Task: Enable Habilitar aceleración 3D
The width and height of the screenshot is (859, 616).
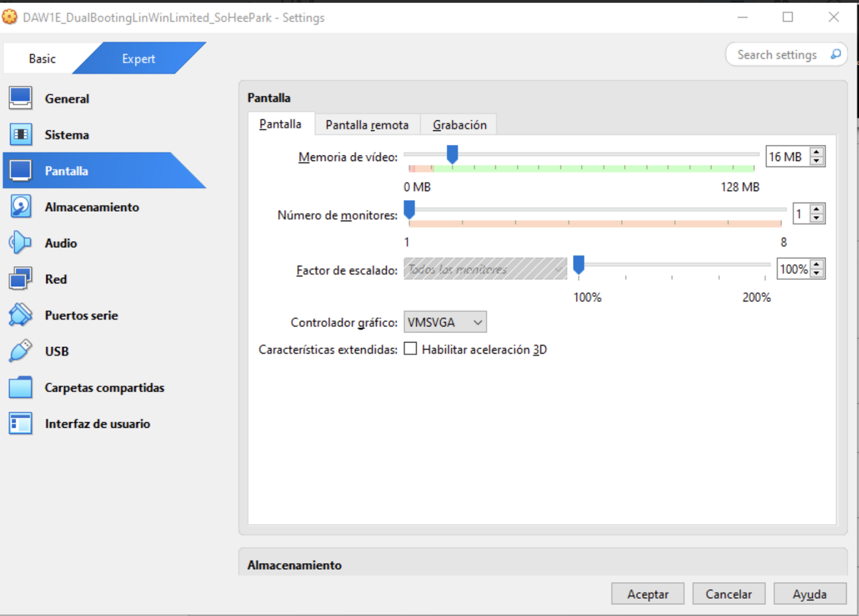Action: (411, 349)
